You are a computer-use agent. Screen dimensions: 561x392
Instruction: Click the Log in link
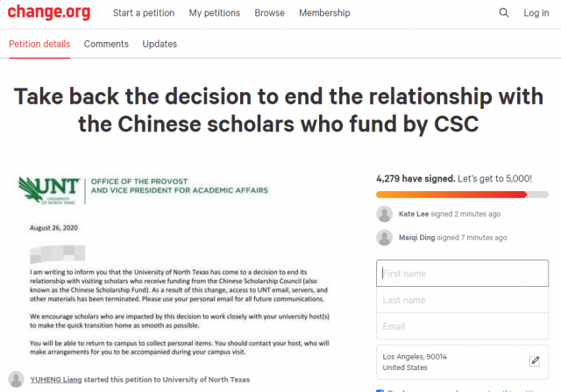(536, 13)
